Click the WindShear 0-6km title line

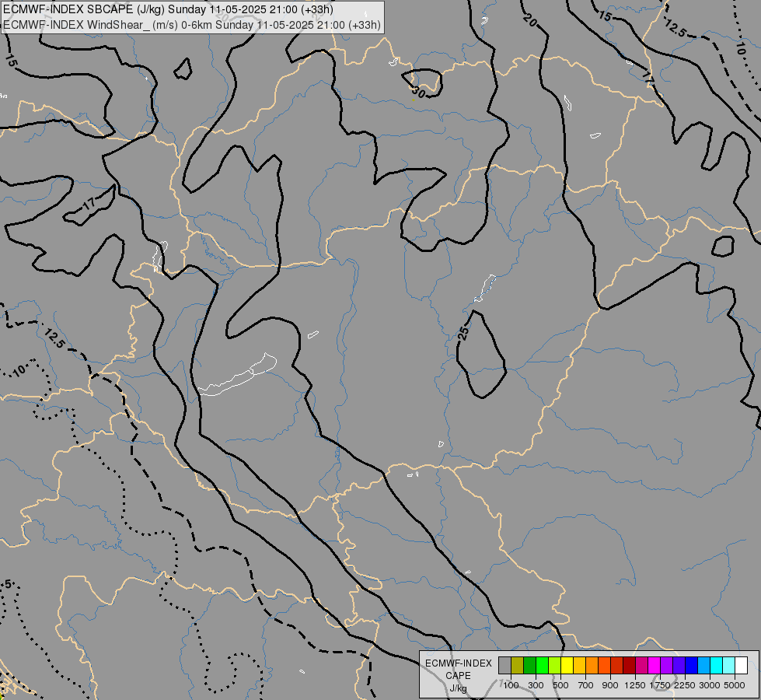192,25
